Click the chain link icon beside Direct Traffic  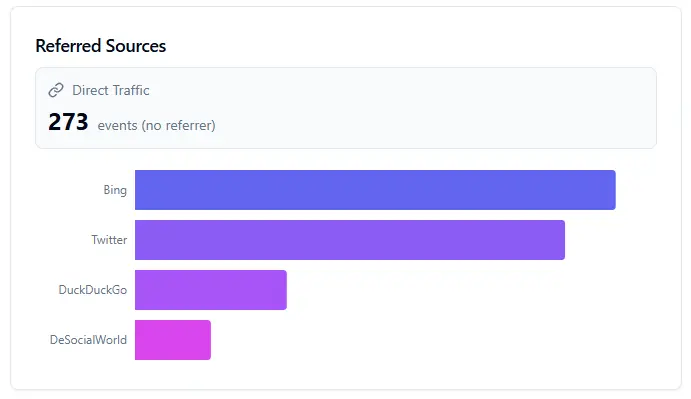(56, 90)
